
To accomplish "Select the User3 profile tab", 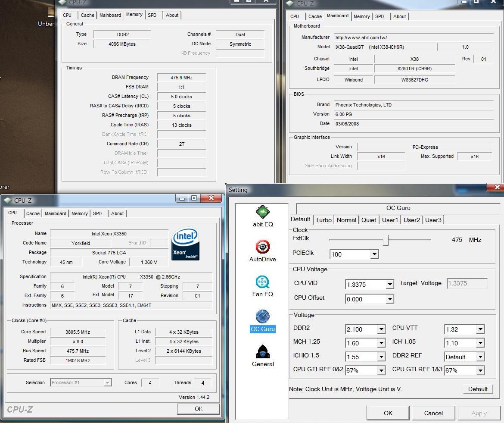I will click(x=433, y=220).
